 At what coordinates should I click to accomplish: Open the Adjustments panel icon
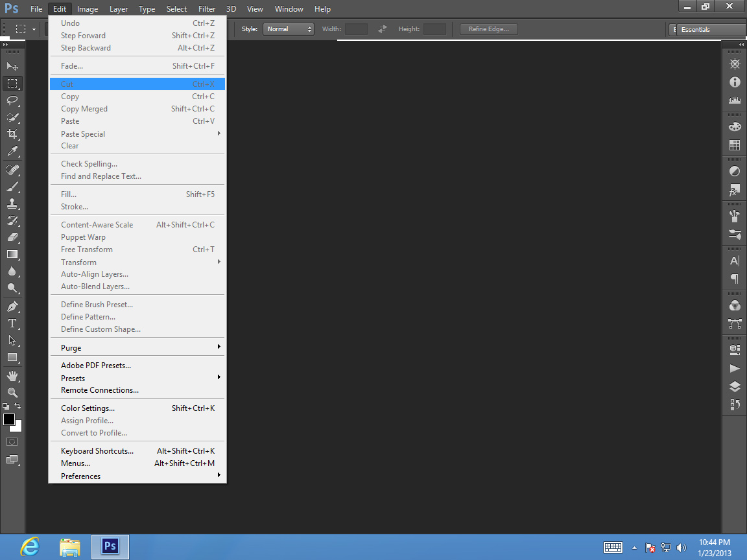tap(735, 171)
